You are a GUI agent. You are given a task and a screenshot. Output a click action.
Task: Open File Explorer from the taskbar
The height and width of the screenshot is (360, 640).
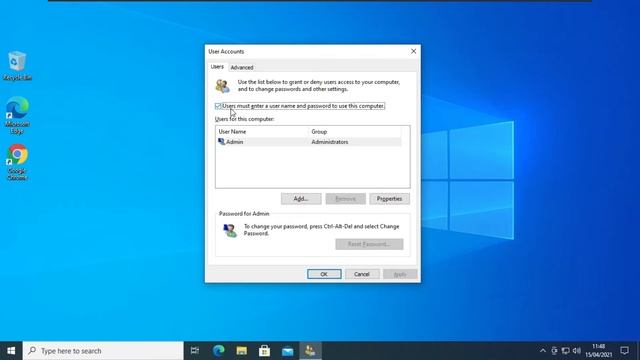pyautogui.click(x=242, y=351)
